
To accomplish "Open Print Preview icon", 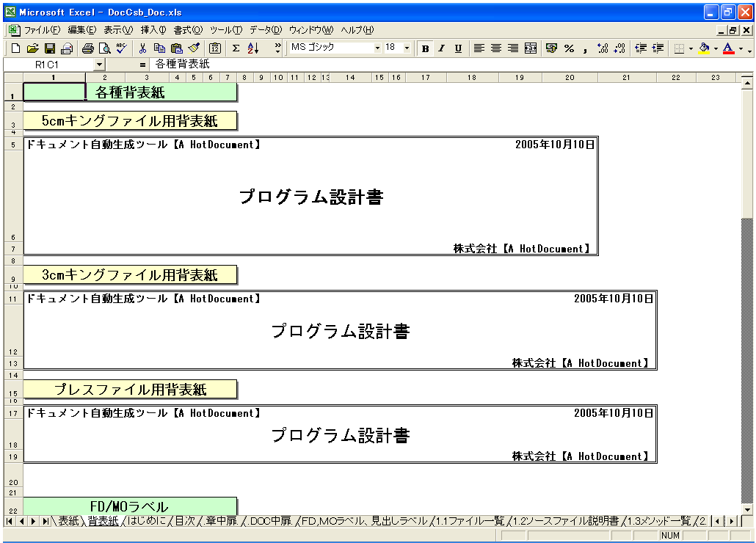I will 105,48.
